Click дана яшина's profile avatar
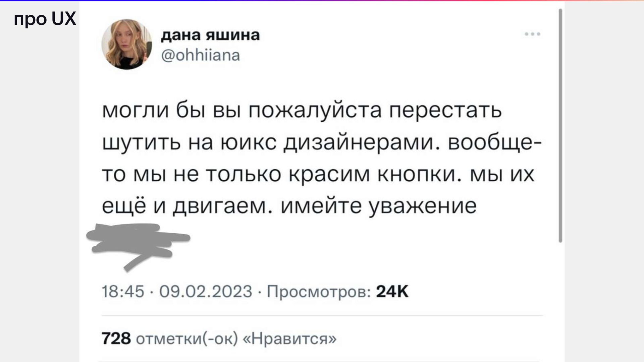Viewport: 644px width, 362px height. 127,44
